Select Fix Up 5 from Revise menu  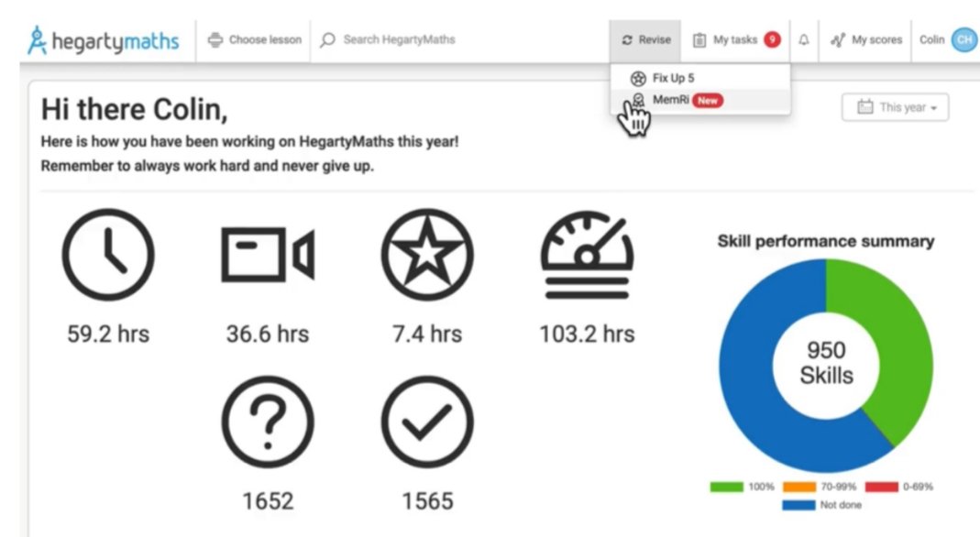700,78
